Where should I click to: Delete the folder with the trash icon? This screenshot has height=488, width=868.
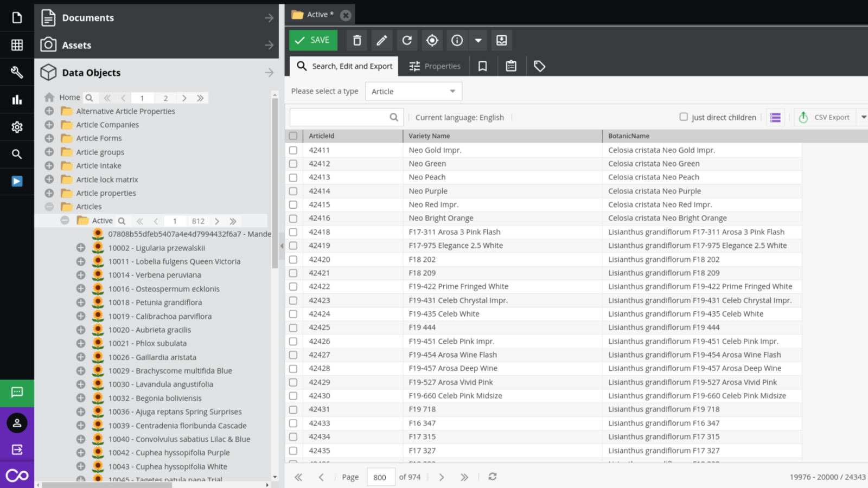click(x=357, y=40)
